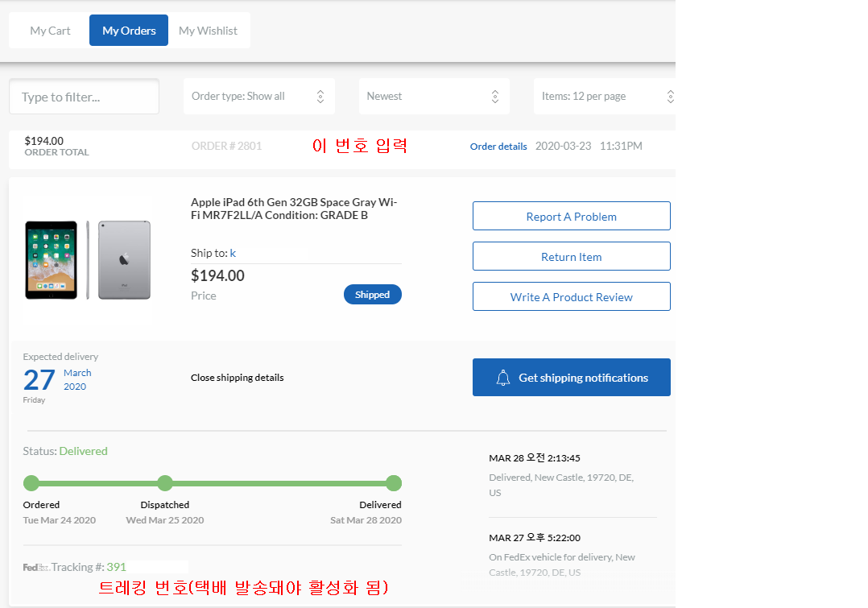Click the Ship to recipient link k
Image resolution: width=868 pixels, height=608 pixels.
[x=233, y=253]
